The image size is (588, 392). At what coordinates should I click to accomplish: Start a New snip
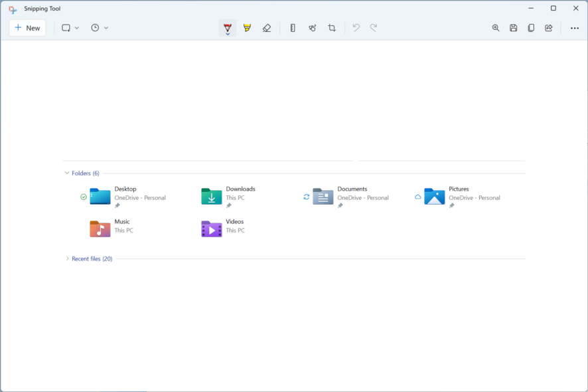27,28
